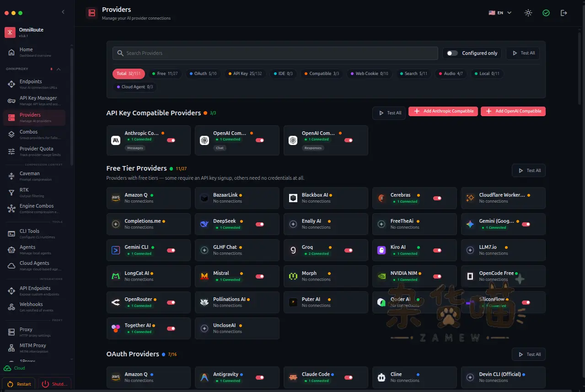Click Add Anthropic Compatible button
585x392 pixels.
(x=443, y=111)
